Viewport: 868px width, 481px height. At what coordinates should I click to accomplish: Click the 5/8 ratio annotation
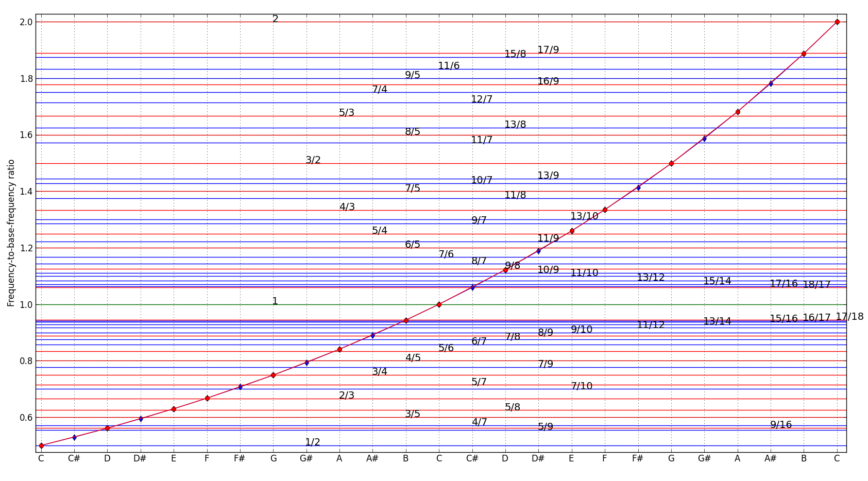tap(513, 407)
